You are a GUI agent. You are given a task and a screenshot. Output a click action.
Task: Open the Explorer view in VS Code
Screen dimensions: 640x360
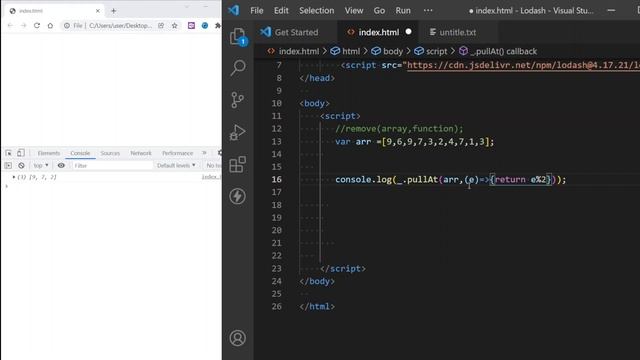coord(238,37)
